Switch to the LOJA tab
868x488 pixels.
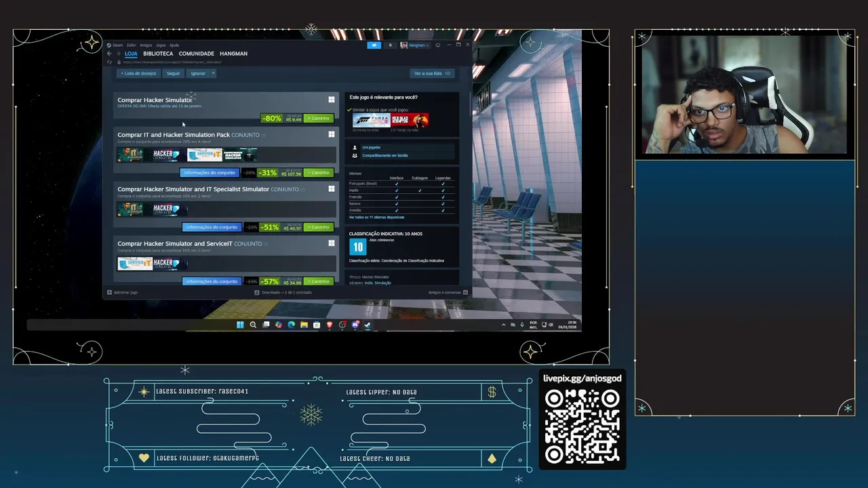pos(131,54)
